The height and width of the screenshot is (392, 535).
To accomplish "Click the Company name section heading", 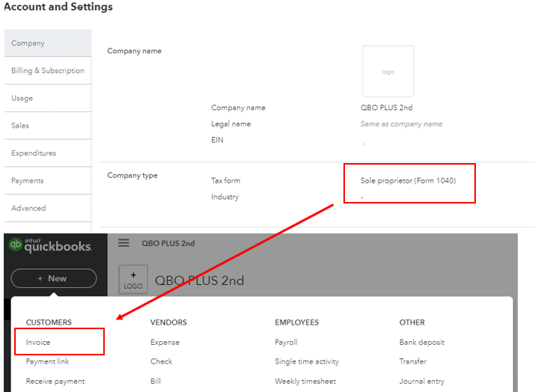I will point(135,51).
